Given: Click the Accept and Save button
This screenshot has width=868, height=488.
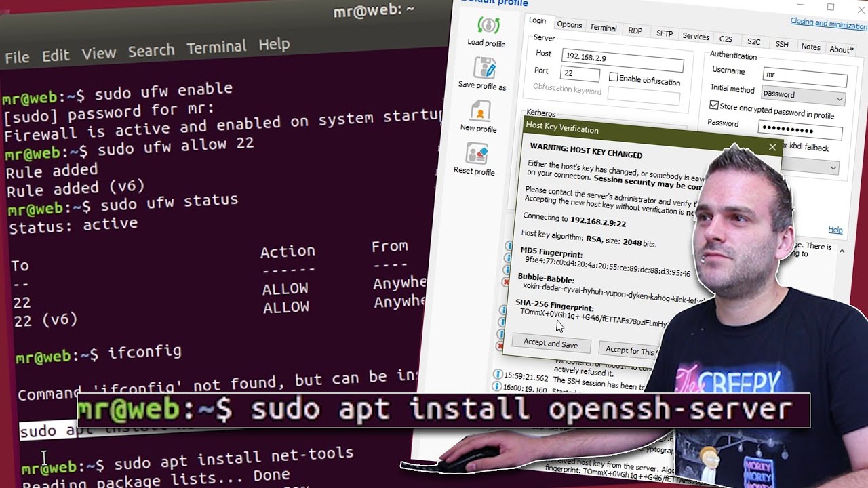Looking at the screenshot, I should [x=551, y=344].
